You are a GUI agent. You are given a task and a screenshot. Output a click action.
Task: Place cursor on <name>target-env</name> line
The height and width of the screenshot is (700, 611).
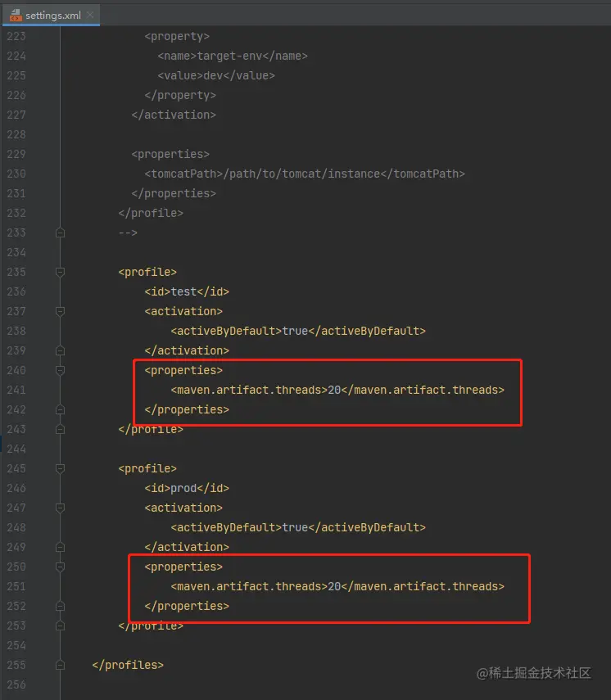point(233,56)
